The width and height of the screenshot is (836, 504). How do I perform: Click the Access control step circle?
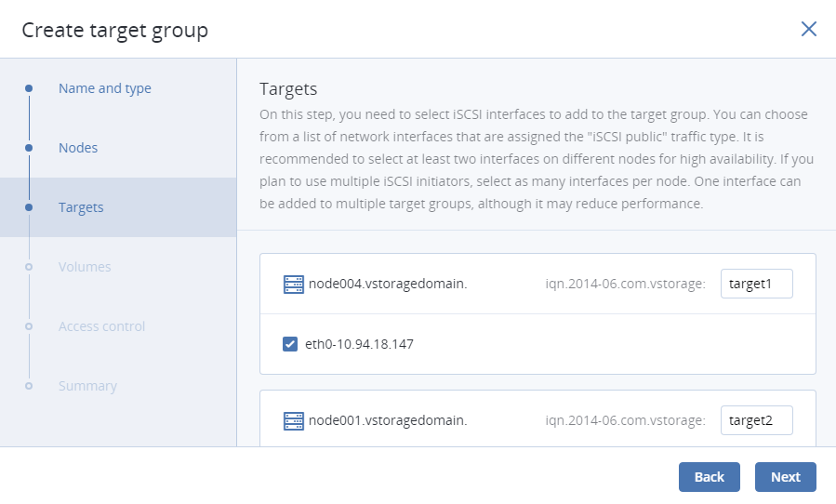click(x=29, y=326)
